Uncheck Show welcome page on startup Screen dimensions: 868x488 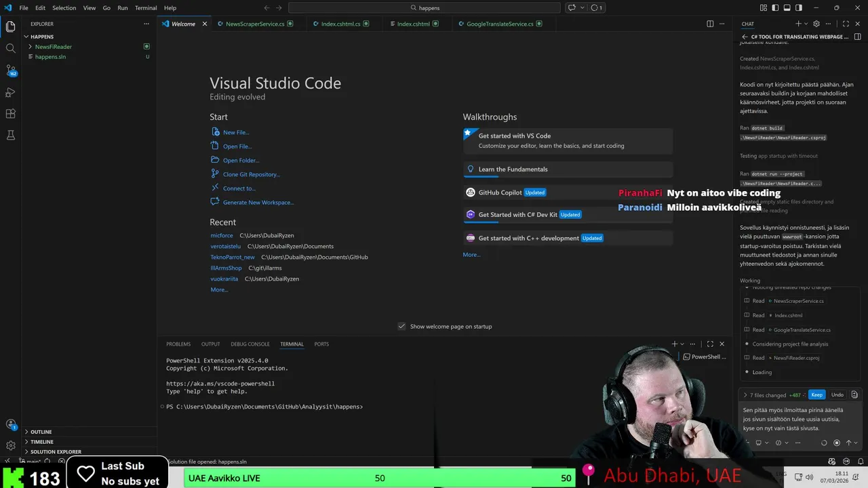[x=401, y=327]
